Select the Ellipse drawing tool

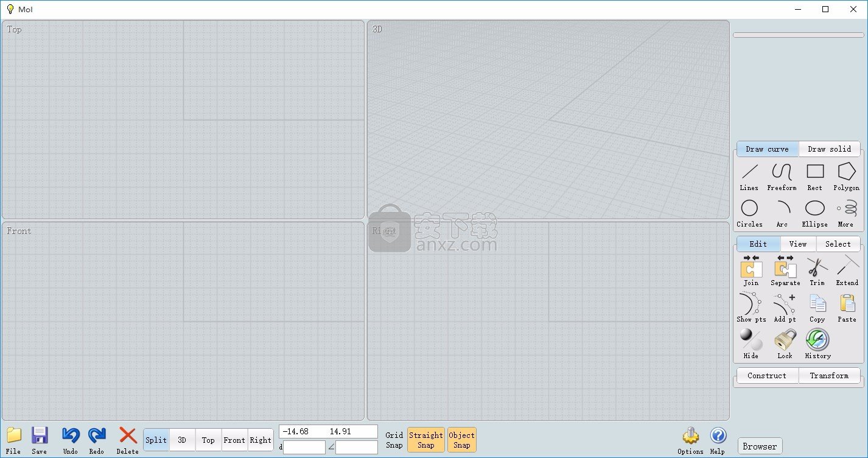pyautogui.click(x=815, y=213)
